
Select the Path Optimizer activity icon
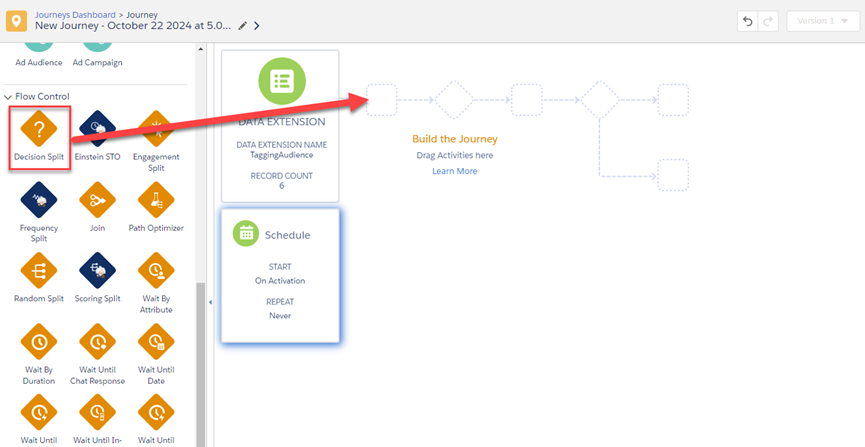pos(156,200)
